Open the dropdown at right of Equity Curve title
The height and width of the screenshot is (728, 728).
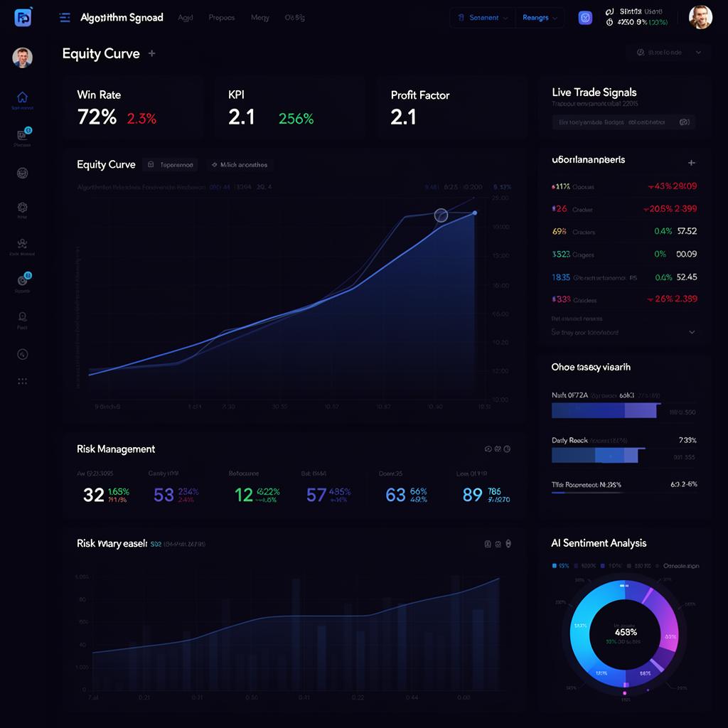[668, 53]
